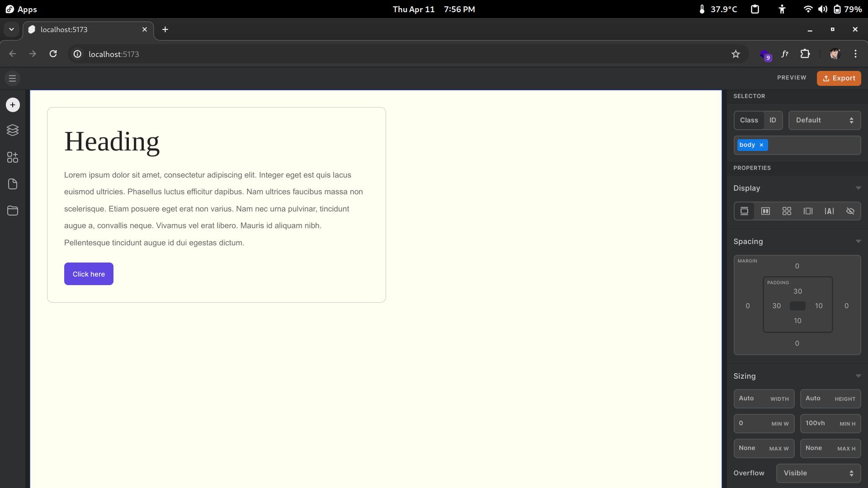Viewport: 868px width, 488px height.
Task: Open the Overflow Visible dropdown
Action: [x=818, y=473]
